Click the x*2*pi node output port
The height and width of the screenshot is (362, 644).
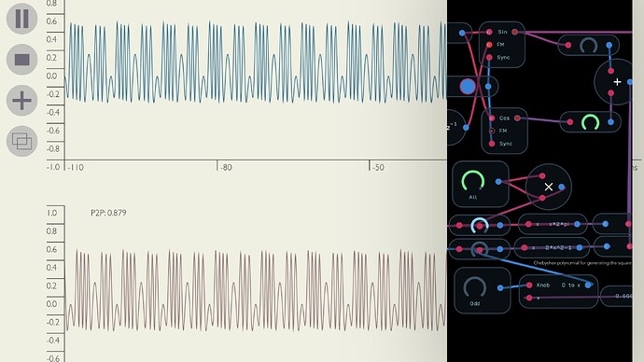coord(577,224)
